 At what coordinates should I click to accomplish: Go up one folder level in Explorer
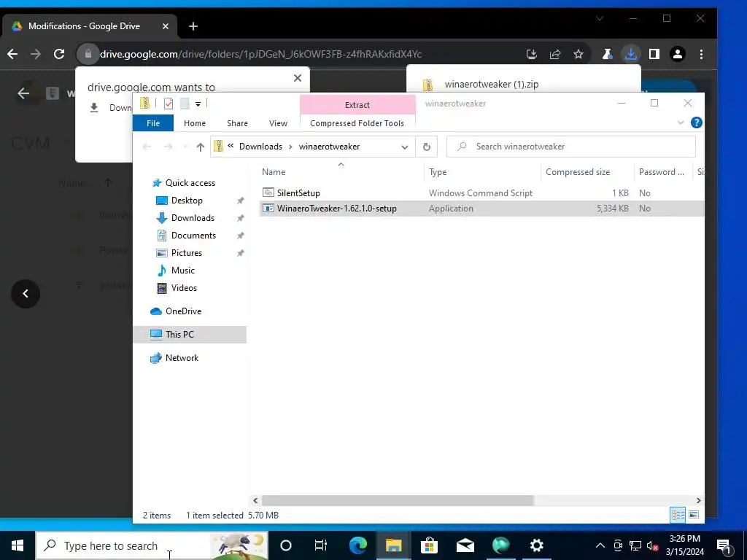200,147
